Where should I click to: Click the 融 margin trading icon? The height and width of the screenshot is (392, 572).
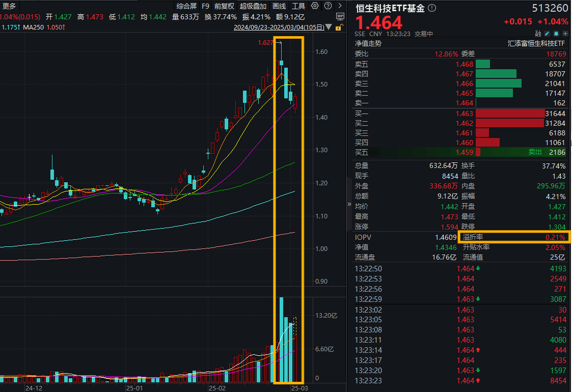(x=538, y=33)
